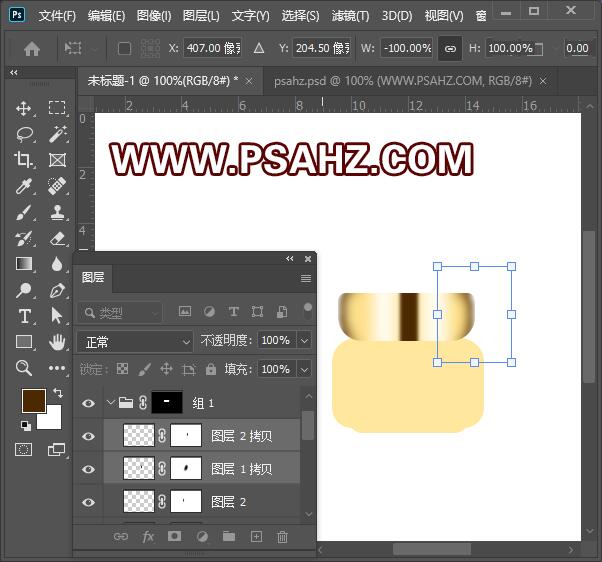602x562 pixels.
Task: Add a layer mask
Action: click(174, 536)
